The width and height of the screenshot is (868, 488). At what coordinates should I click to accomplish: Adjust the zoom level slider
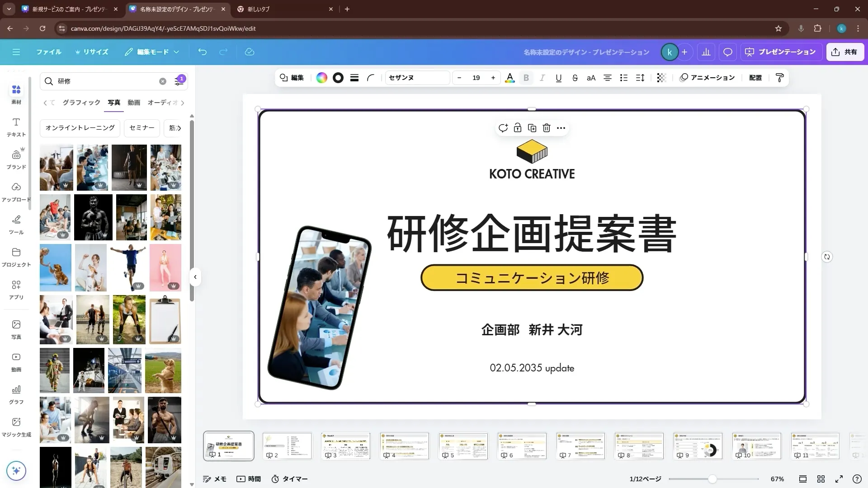(x=713, y=479)
